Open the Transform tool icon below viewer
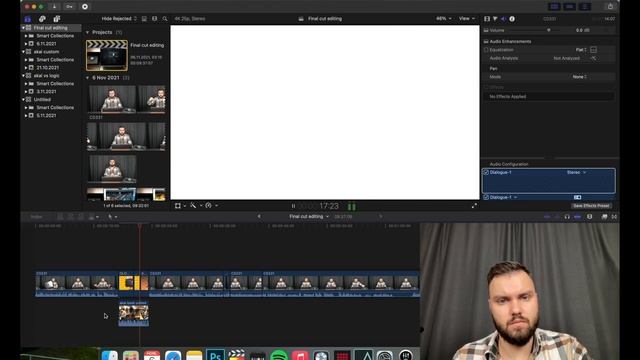 (x=178, y=206)
